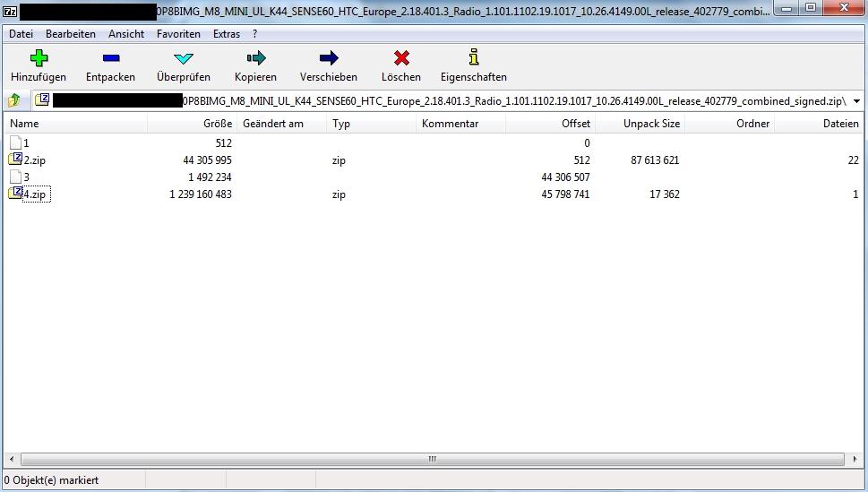868x492 pixels.
Task: Click the Kopieren copy arrow icon
Action: (256, 58)
